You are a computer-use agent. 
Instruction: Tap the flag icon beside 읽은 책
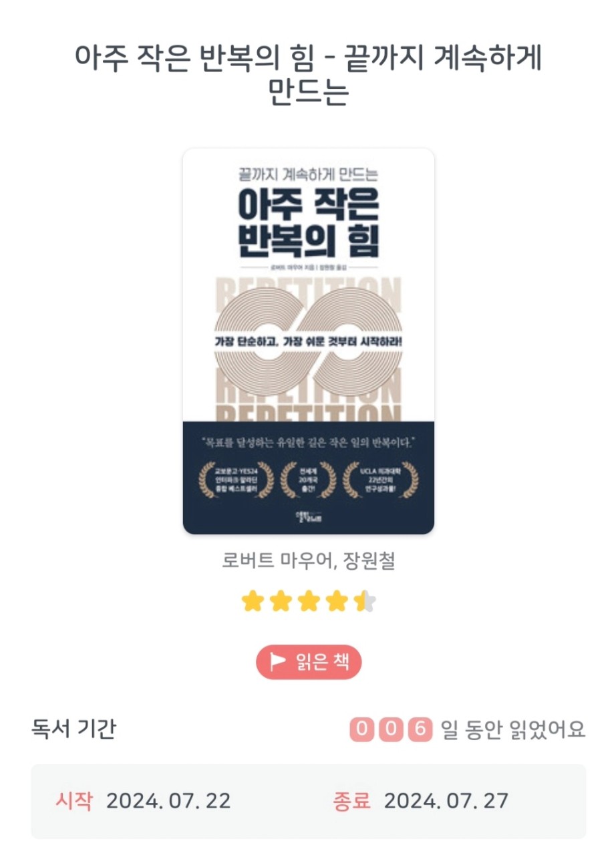point(277,662)
